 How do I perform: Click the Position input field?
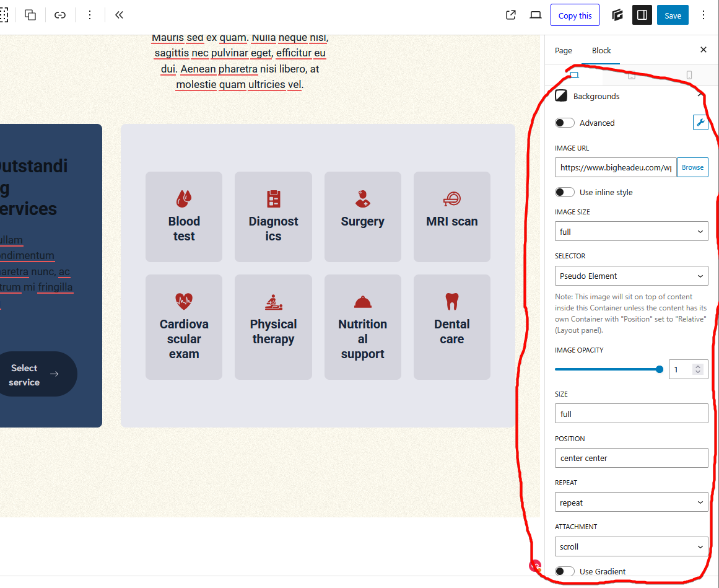[x=632, y=458]
